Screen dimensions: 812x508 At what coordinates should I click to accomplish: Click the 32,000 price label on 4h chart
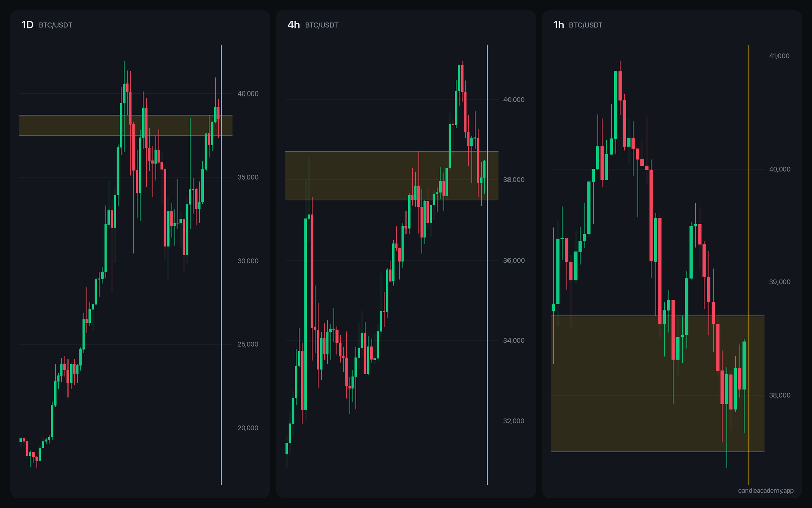[x=514, y=421]
